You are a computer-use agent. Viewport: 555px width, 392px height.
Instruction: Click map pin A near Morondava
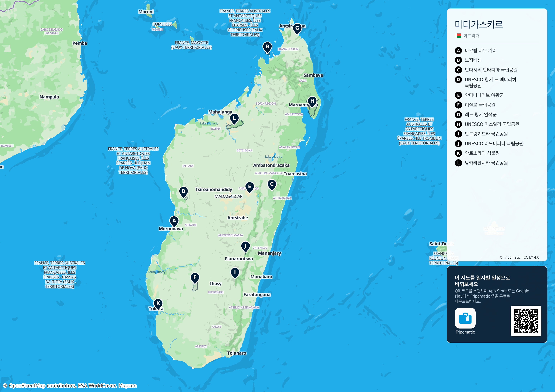coord(174,221)
